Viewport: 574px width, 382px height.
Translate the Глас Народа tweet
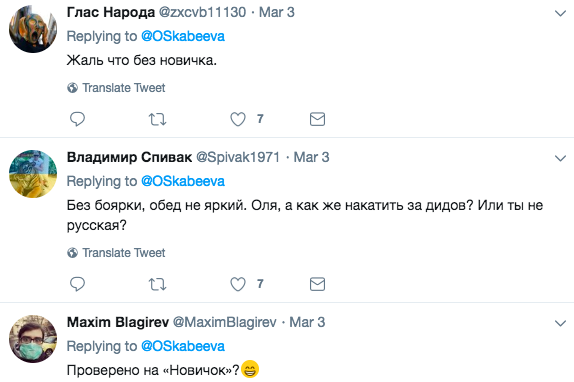[116, 88]
